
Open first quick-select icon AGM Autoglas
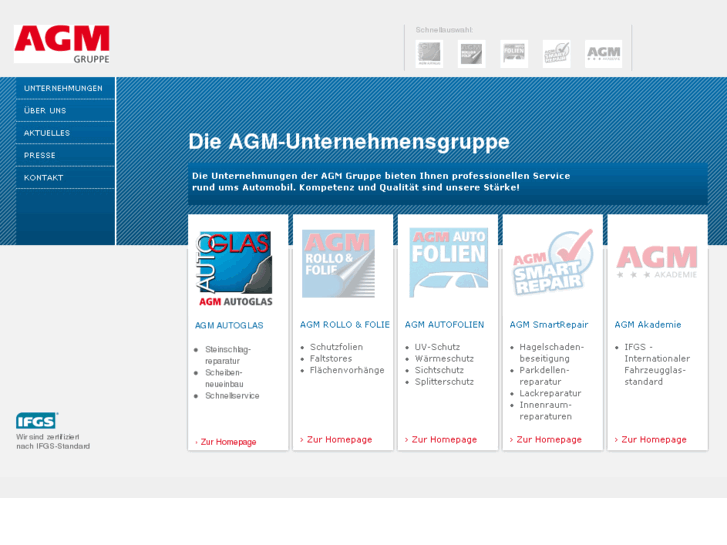(429, 54)
